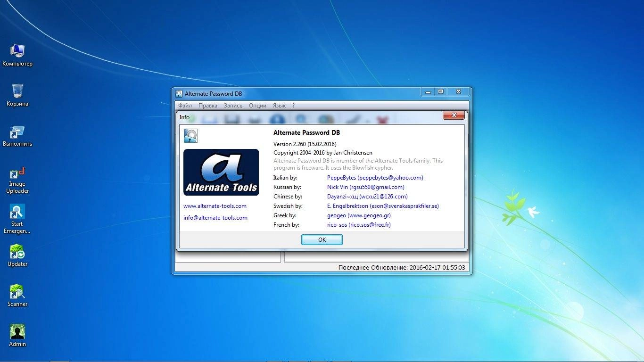Click the Copyright 2004-2016 Jan Christensen line
Image resolution: width=644 pixels, height=362 pixels.
[323, 153]
